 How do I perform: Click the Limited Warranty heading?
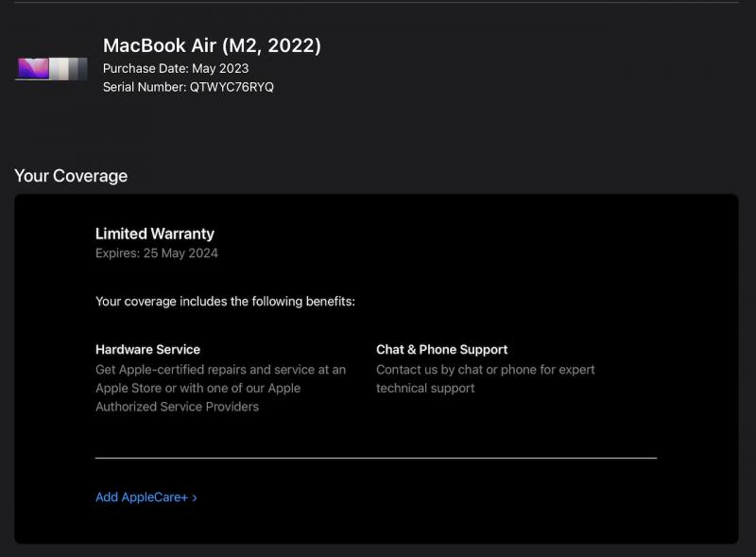click(155, 234)
